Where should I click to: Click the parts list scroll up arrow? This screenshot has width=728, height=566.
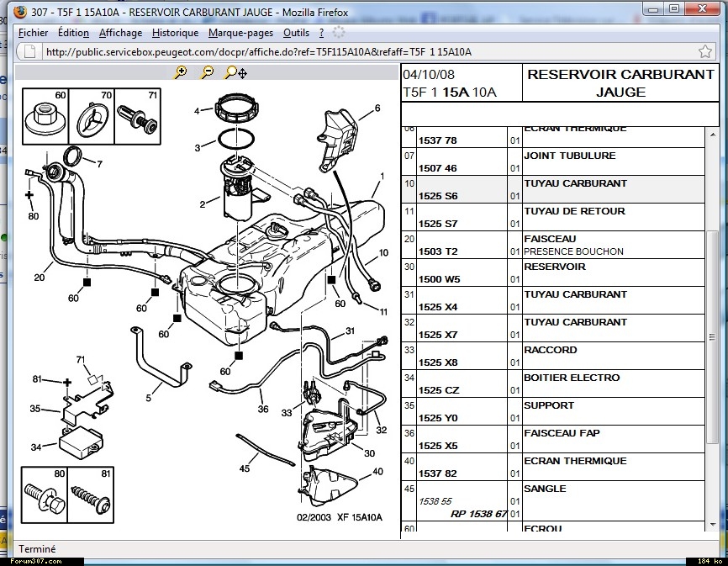tap(713, 135)
